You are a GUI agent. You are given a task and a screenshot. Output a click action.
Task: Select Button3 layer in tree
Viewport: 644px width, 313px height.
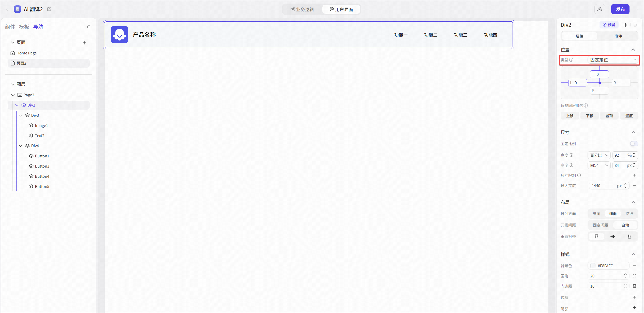[x=49, y=166]
